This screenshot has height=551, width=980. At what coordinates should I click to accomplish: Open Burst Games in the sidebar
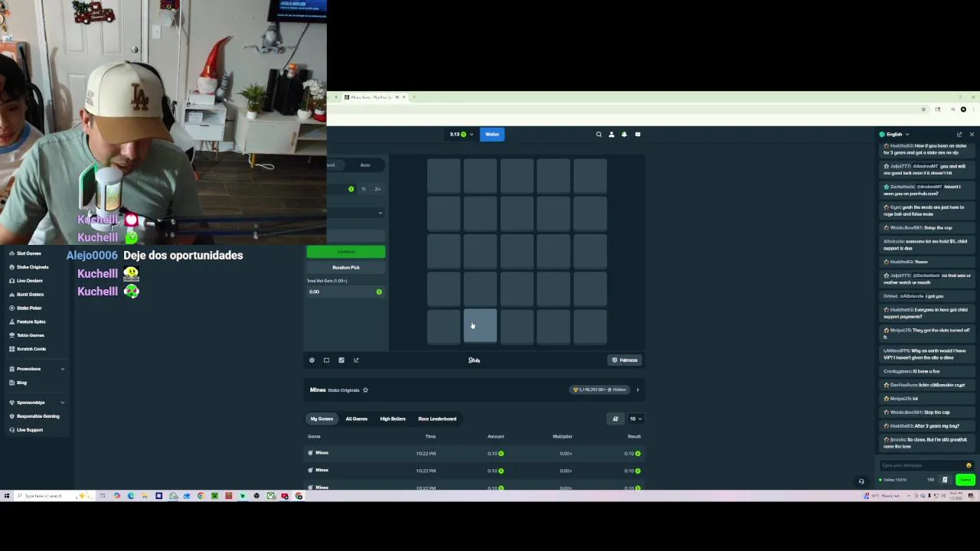coord(30,295)
